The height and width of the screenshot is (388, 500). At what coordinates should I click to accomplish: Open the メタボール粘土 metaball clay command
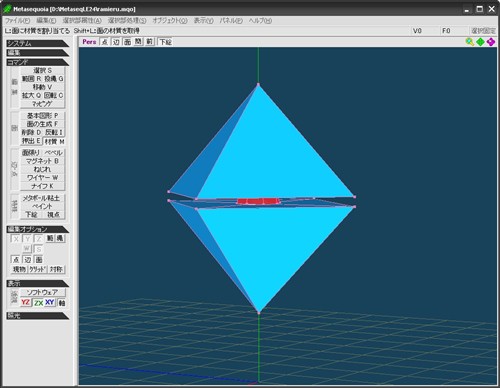coord(42,198)
